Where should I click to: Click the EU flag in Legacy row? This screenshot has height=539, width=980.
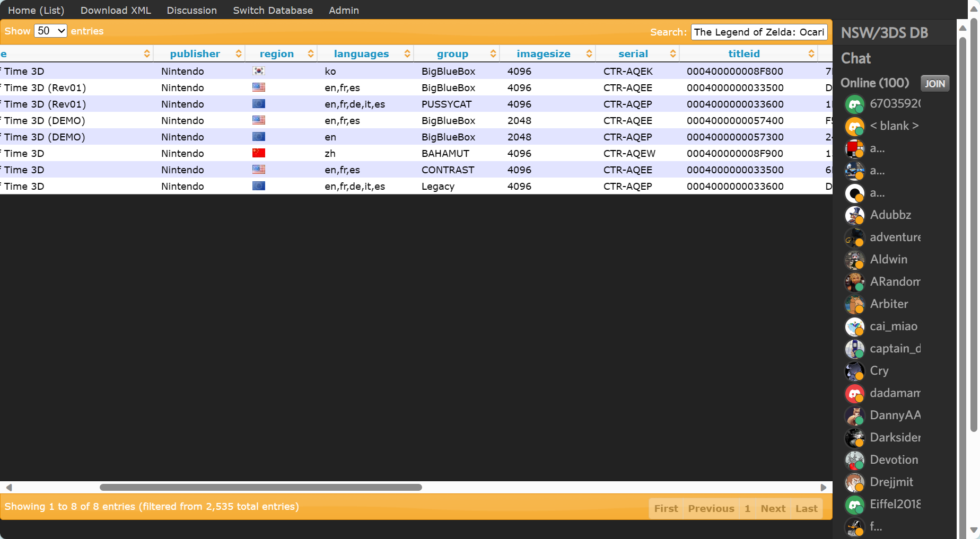259,186
